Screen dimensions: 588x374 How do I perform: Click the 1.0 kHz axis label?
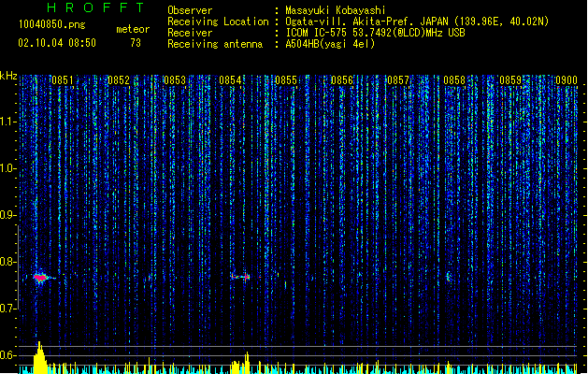7,168
